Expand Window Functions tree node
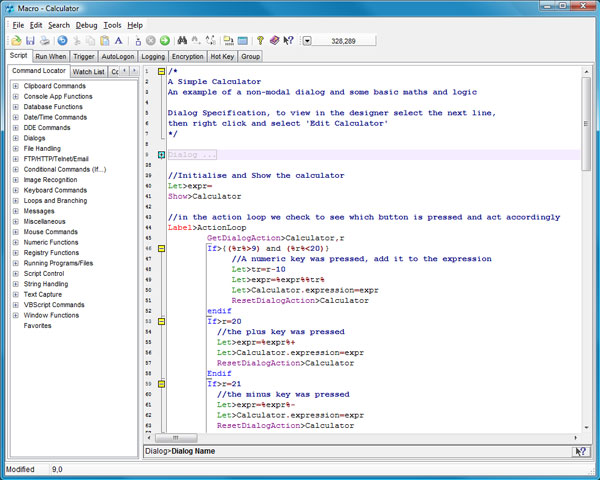Screen dimensions: 600x480 (15, 315)
